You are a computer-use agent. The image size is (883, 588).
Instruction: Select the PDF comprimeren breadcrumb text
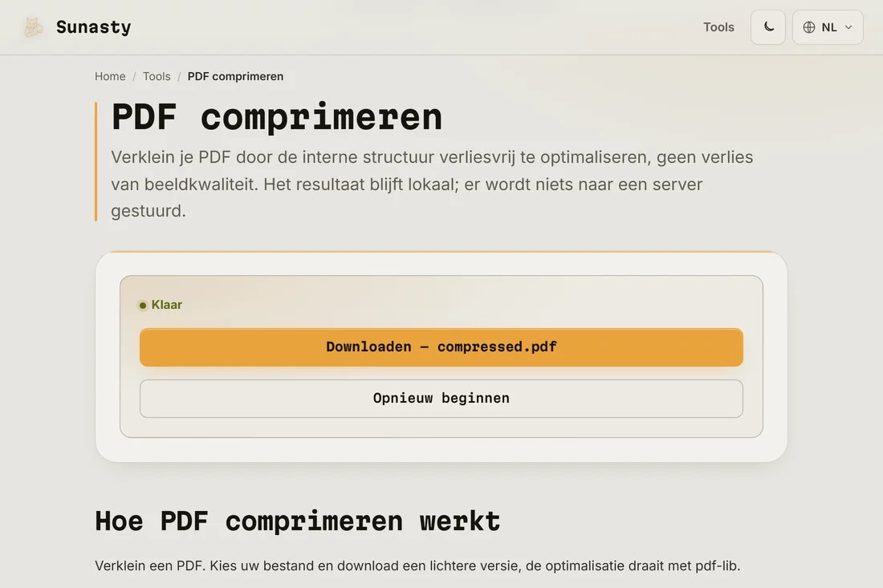[x=235, y=76]
